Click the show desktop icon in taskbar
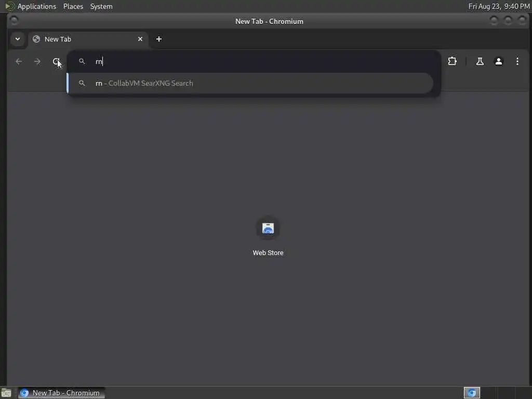532x399 pixels. pos(6,393)
